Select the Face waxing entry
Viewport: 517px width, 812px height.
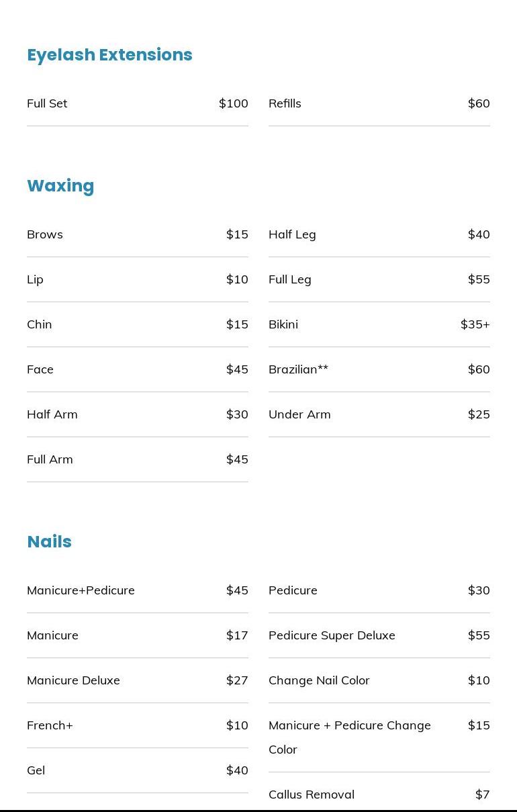click(138, 369)
